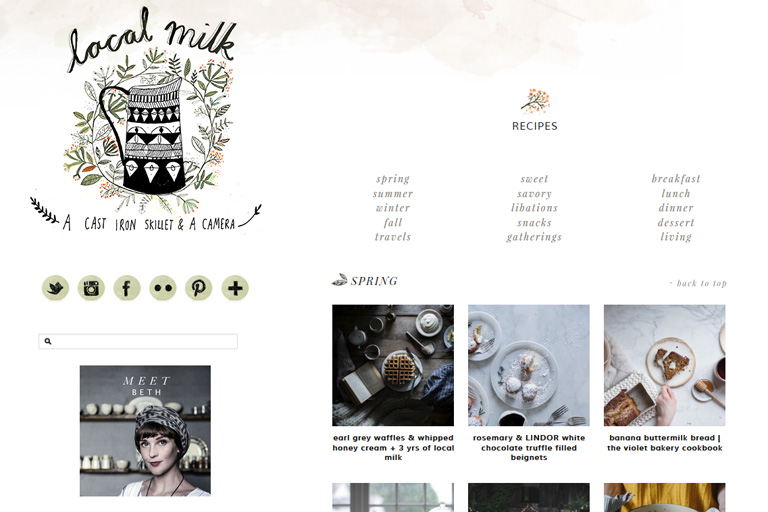Viewport: 768px width, 512px height.
Task: Open the Pinterest social icon
Action: 198,288
